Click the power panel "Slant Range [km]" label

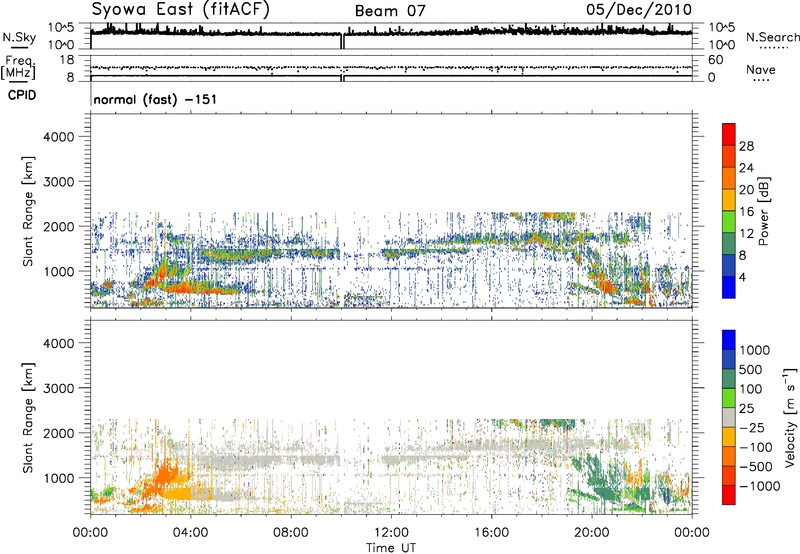28,211
